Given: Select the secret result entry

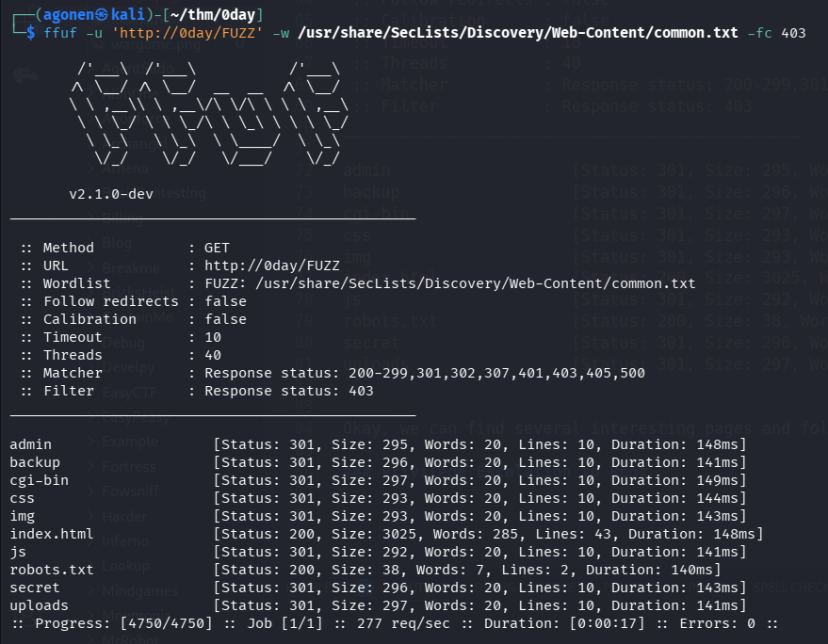Looking at the screenshot, I should point(35,588).
